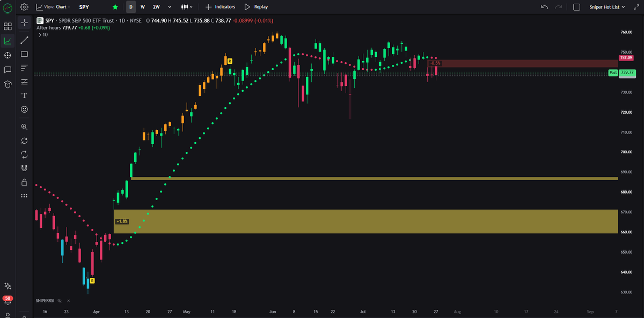Click the SPY ticker symbol field

[x=84, y=7]
